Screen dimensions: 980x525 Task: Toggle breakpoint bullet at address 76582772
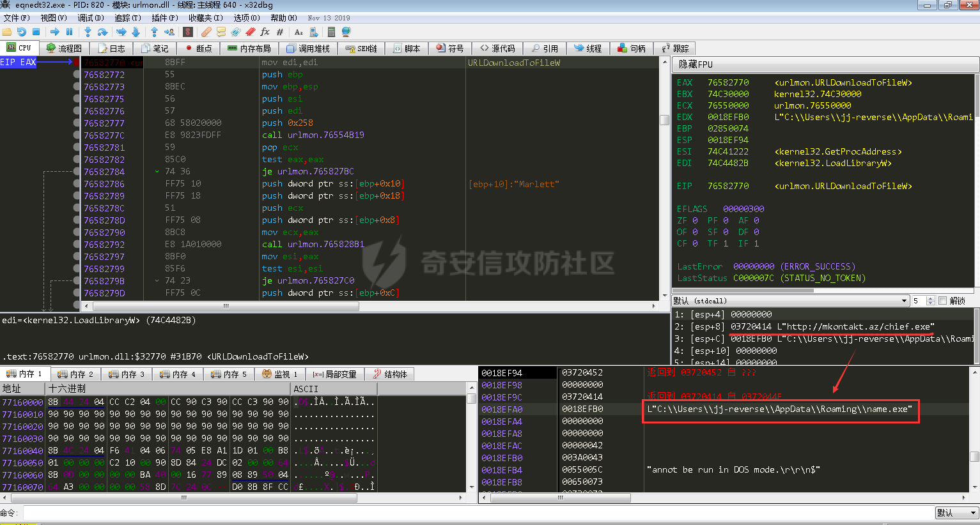[76, 75]
